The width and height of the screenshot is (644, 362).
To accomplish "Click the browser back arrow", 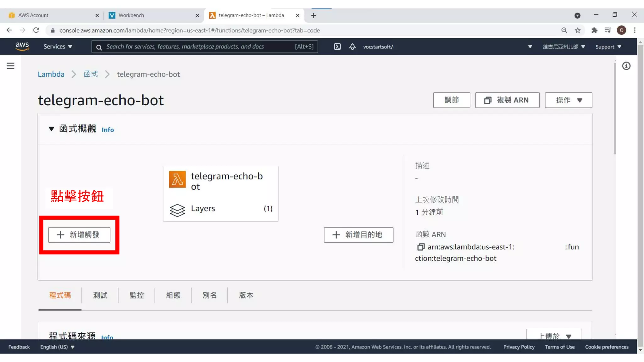I will pyautogui.click(x=9, y=30).
